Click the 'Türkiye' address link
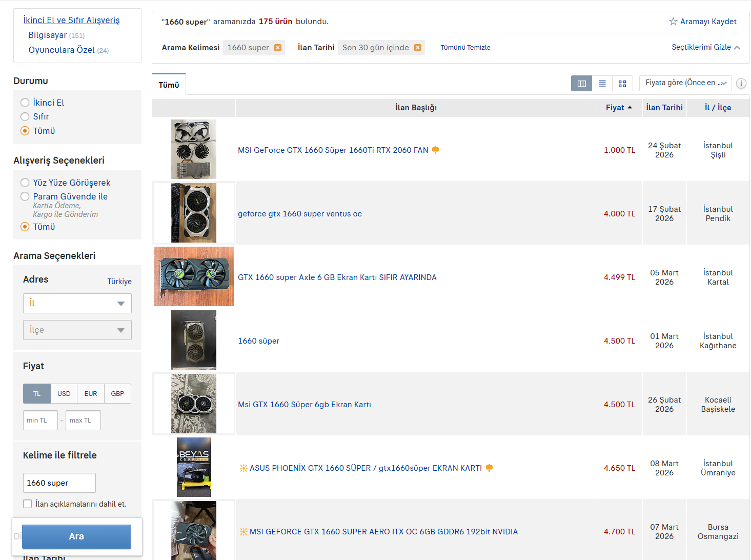The height and width of the screenshot is (560, 751). coord(119,282)
